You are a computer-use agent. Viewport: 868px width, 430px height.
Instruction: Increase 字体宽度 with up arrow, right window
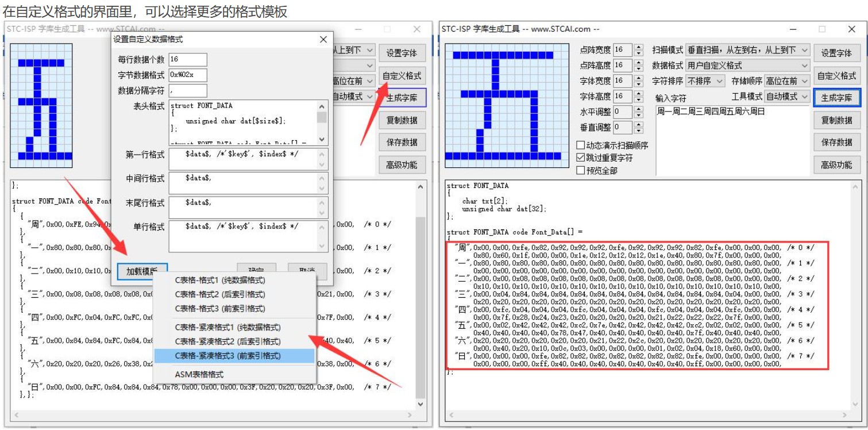[x=639, y=78]
